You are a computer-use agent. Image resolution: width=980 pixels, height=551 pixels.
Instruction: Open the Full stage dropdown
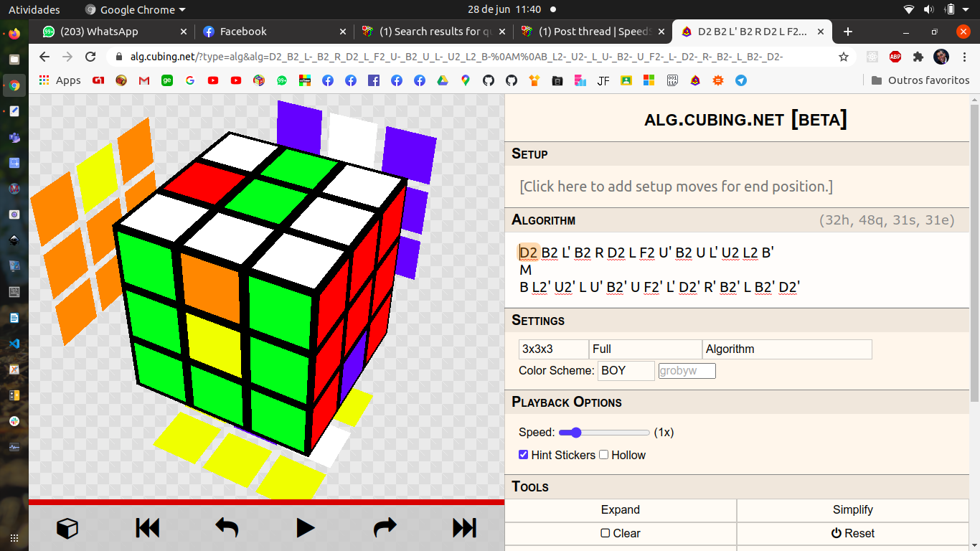pos(646,349)
